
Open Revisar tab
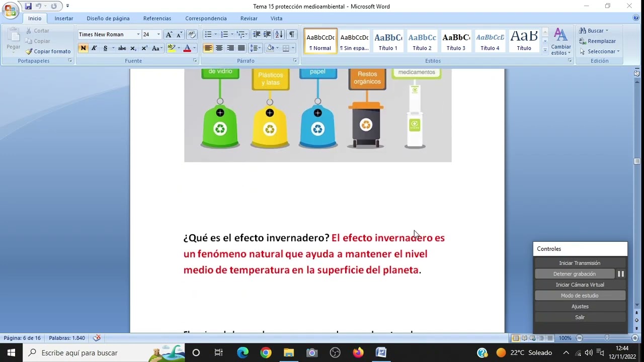click(x=249, y=19)
